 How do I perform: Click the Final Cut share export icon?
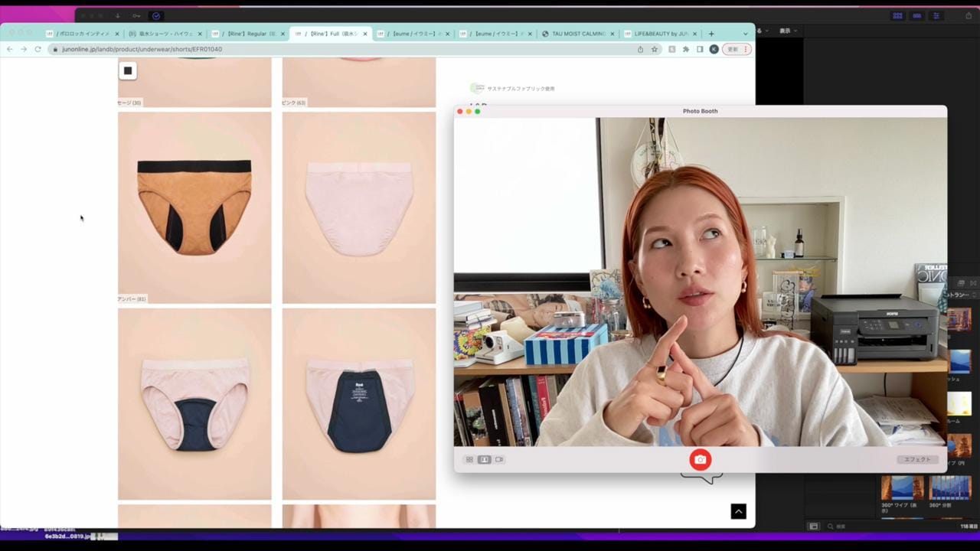click(969, 15)
